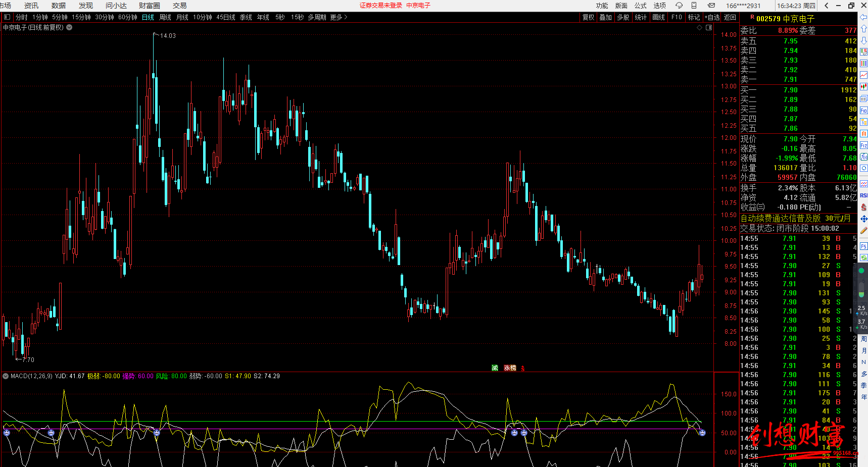Image resolution: width=868 pixels, height=467 pixels.
Task: Select the pencil drawing tool icon
Action: (x=863, y=230)
